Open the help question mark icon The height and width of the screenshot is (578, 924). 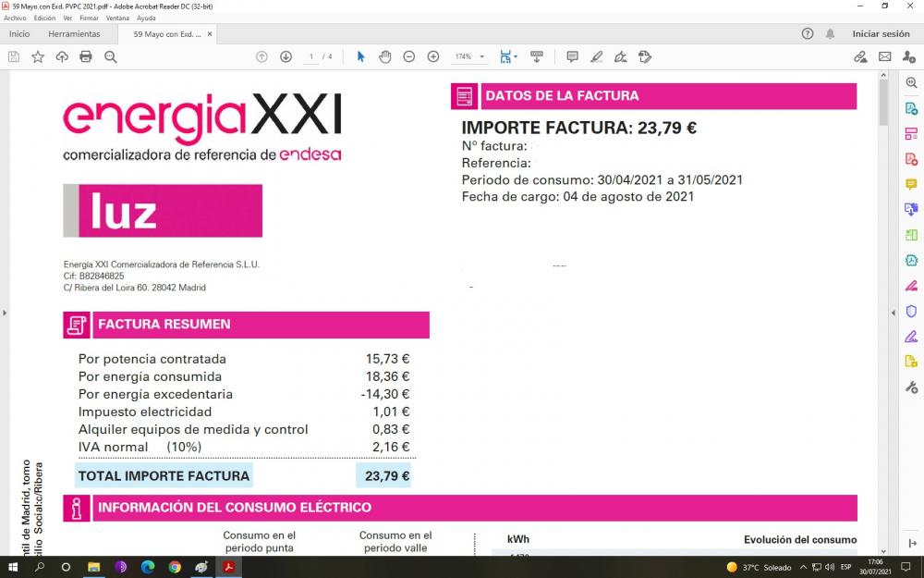click(808, 33)
